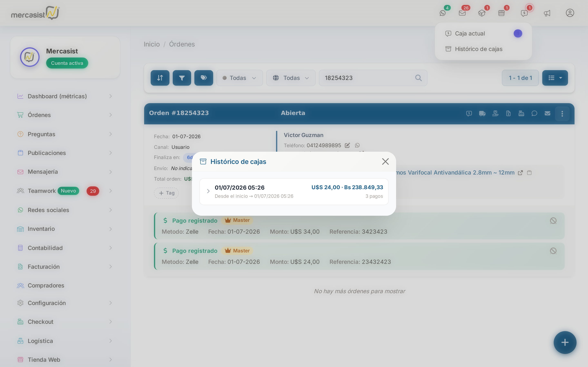The width and height of the screenshot is (588, 367).
Task: Expand the 01/07/2026 05:26 caja entry
Action: pyautogui.click(x=294, y=191)
